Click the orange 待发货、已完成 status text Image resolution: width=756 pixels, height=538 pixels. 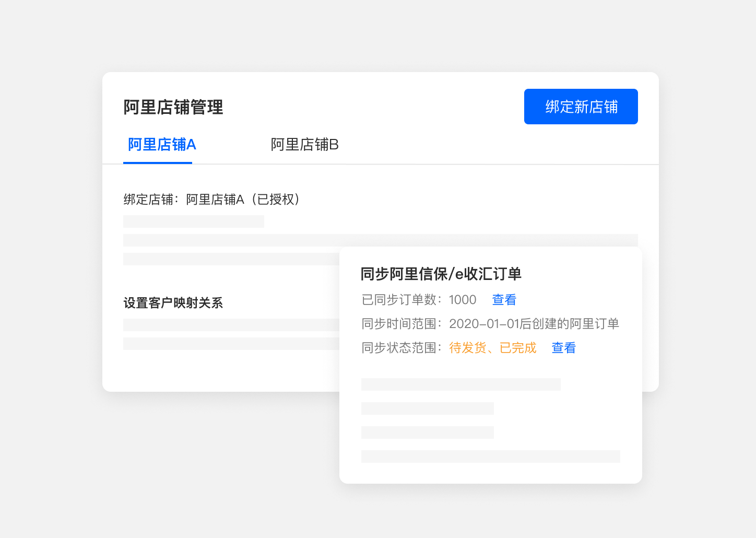[x=492, y=348]
